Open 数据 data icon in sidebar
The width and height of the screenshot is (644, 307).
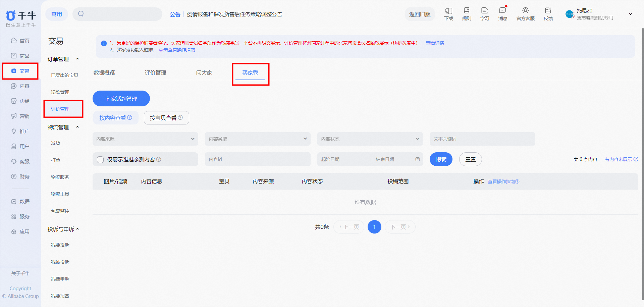(x=14, y=202)
